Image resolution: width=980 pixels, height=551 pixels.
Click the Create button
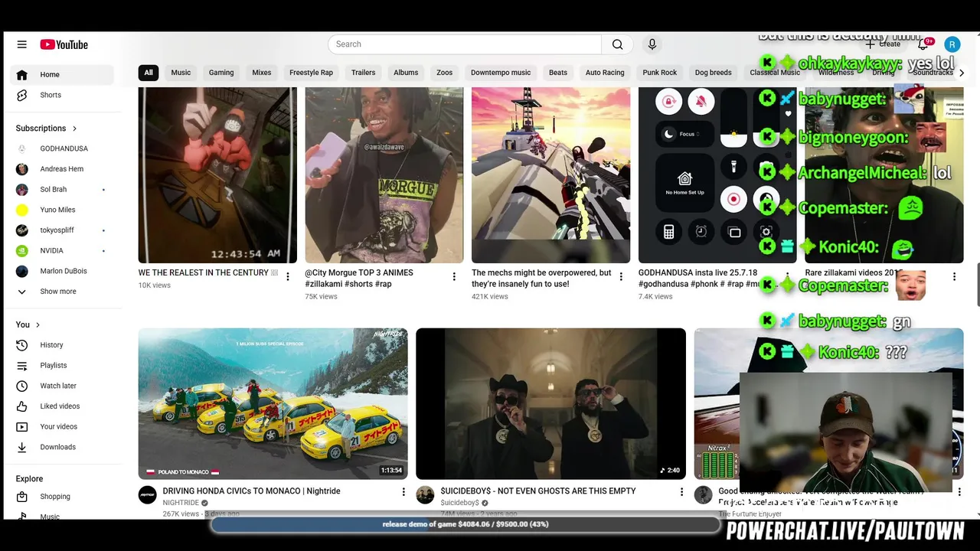pos(884,44)
